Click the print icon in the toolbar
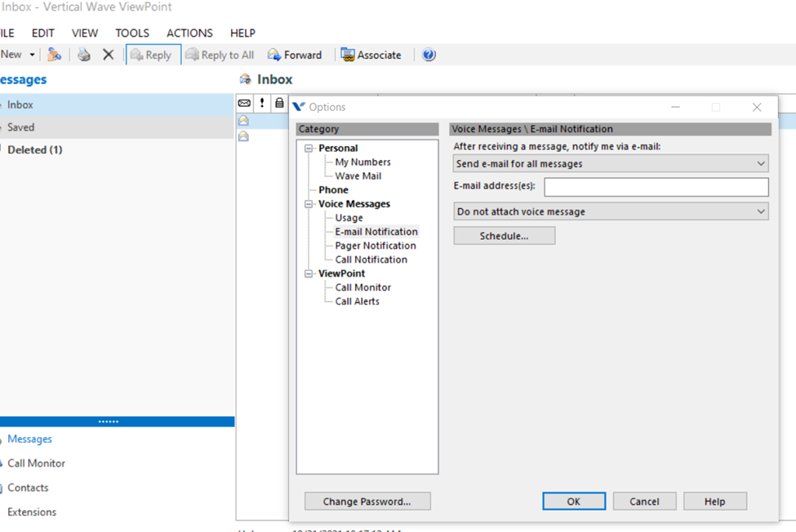 pos(84,55)
